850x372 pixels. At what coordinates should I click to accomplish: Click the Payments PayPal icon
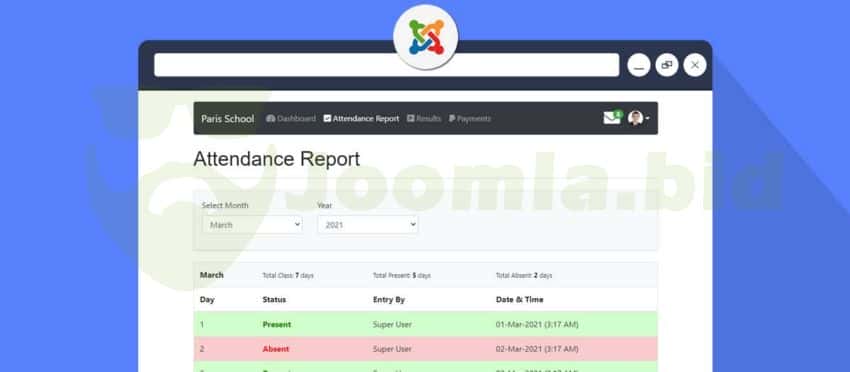[452, 118]
